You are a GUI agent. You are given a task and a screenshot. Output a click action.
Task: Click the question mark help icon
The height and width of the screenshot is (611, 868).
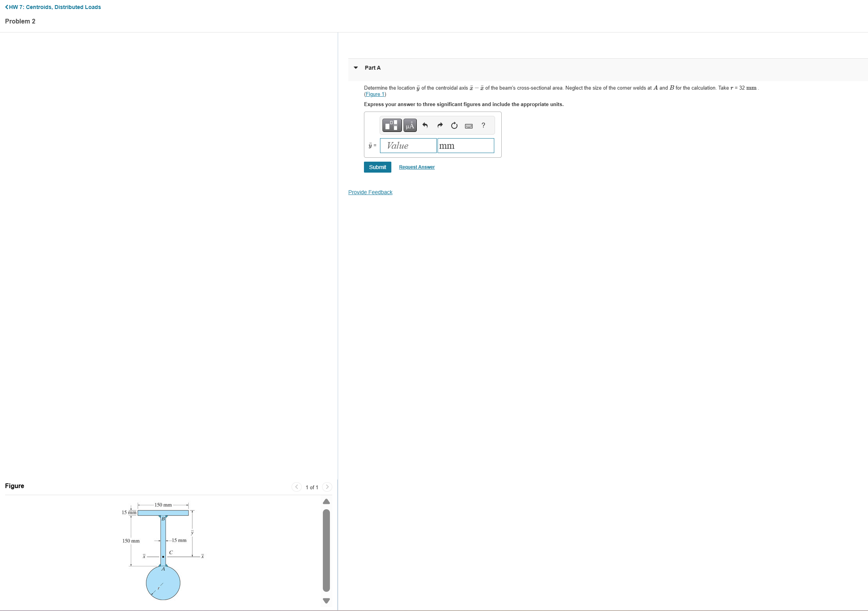coord(483,125)
